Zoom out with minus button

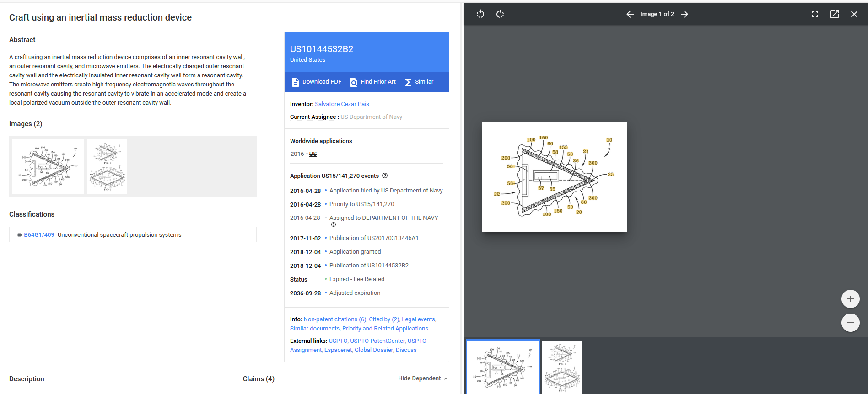point(851,323)
